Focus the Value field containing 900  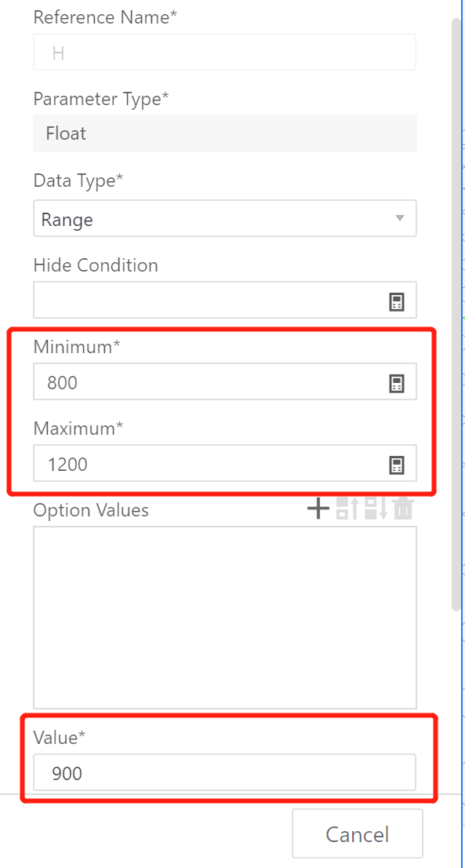(224, 772)
